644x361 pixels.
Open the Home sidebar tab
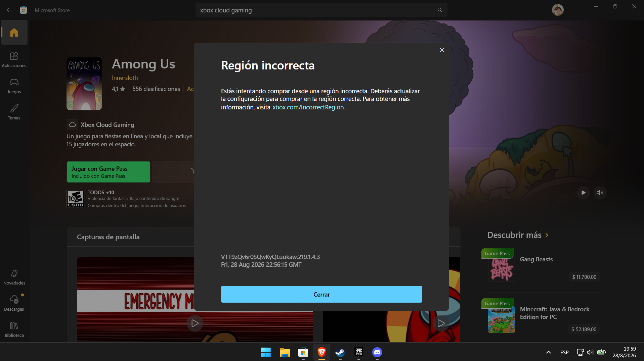(14, 33)
